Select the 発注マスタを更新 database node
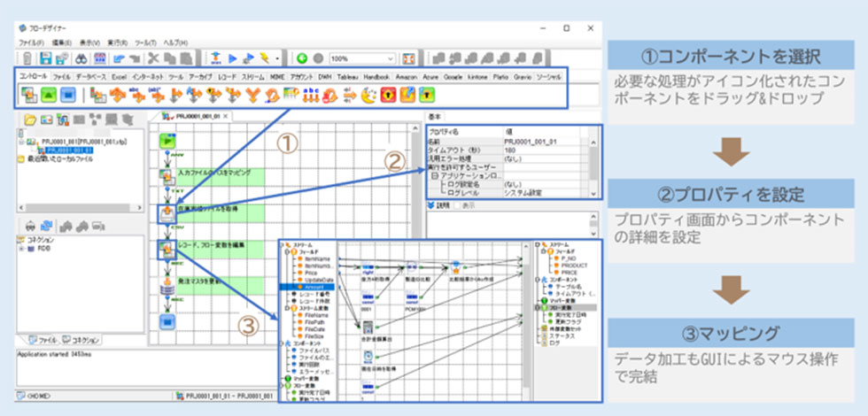868x416 pixels. (x=167, y=285)
